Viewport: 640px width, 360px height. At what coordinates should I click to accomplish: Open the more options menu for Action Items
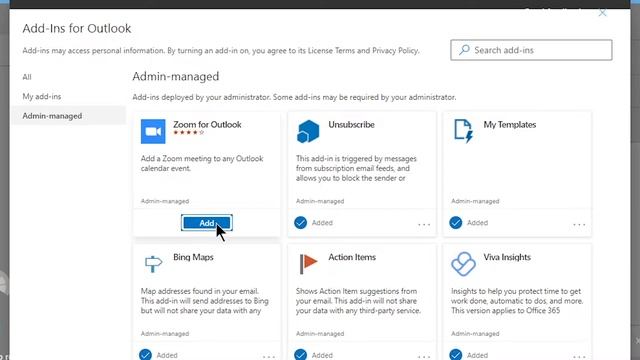(424, 356)
